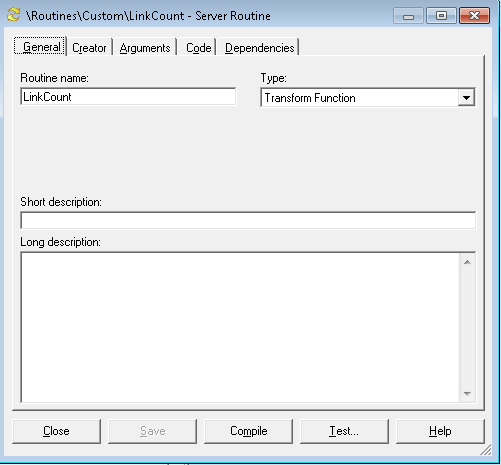Click the Help button
Screen dimensions: 501x465
tap(440, 431)
